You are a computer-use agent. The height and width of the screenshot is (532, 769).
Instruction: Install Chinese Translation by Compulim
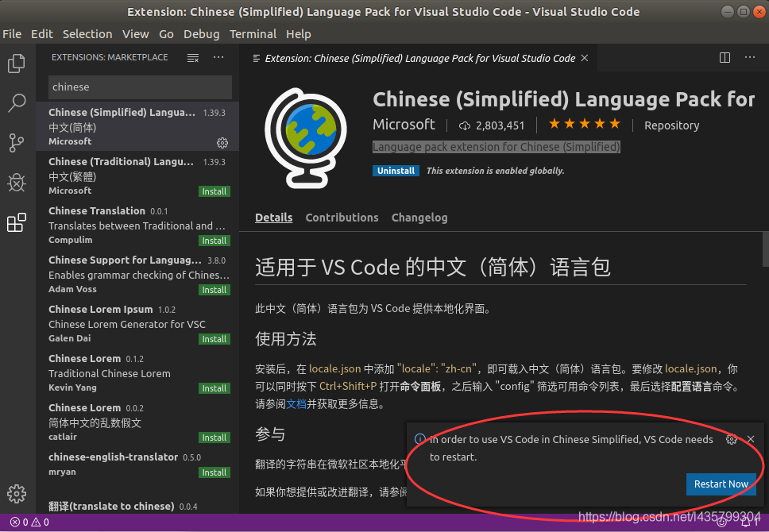point(214,241)
